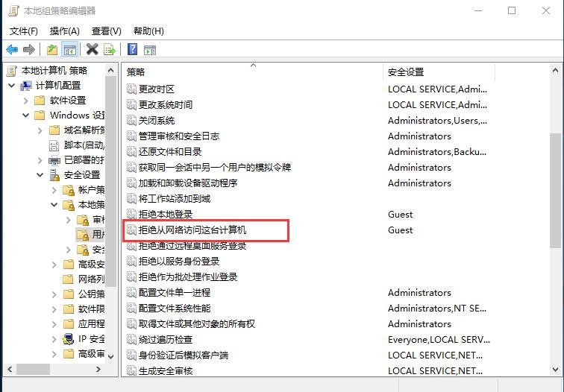Image resolution: width=564 pixels, height=392 pixels.
Task: Select the 拒绝作为批处理作业登录 policy
Action: (188, 276)
